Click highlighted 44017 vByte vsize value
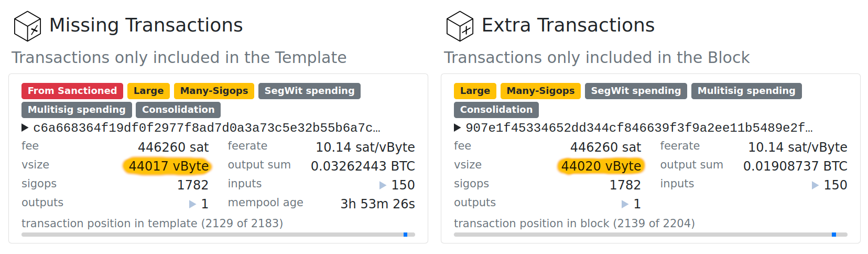This screenshot has width=868, height=254. [169, 166]
